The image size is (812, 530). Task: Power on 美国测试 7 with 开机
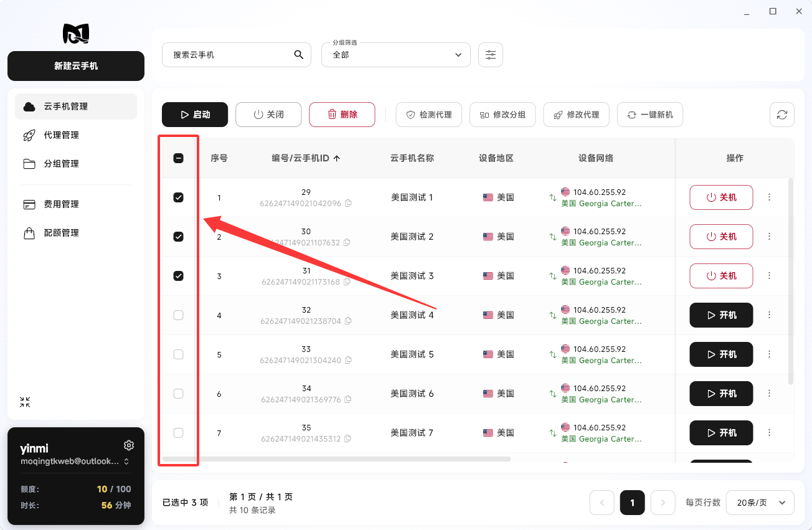click(x=721, y=433)
